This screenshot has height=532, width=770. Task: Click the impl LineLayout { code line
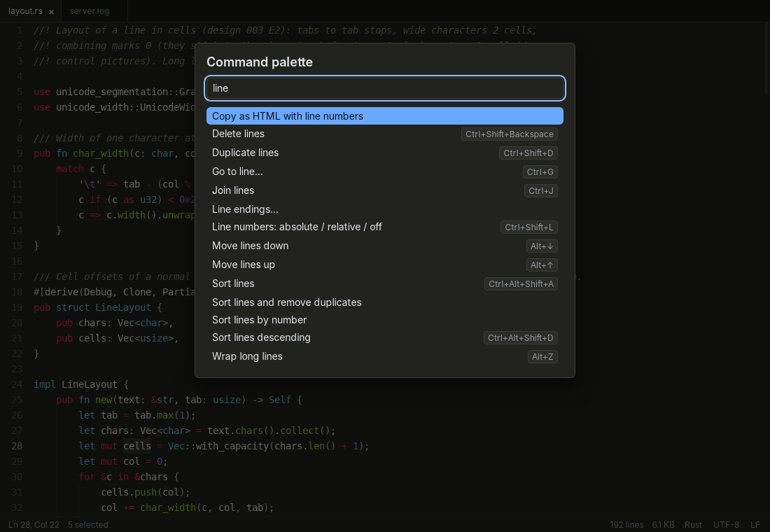tap(81, 384)
